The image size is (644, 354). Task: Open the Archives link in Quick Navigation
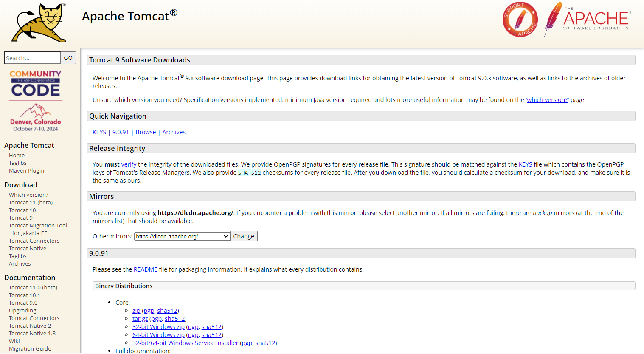click(174, 132)
